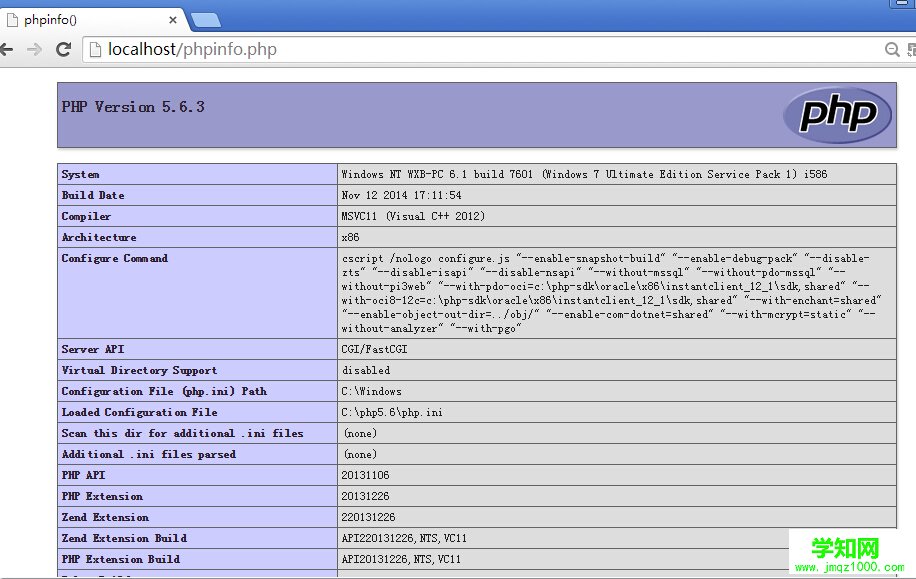Click the Nov 12 2014 17:11:54 value
The image size is (916, 579).
(x=401, y=195)
